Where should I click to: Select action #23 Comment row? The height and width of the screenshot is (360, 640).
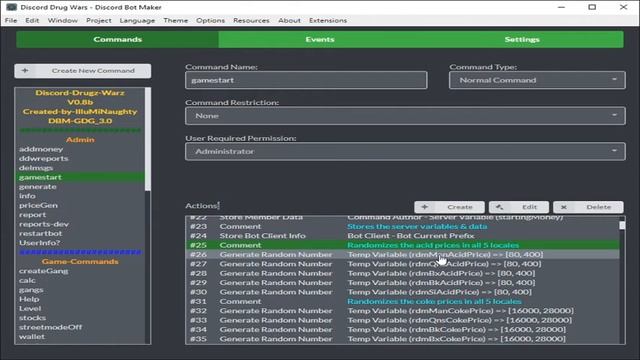pos(402,227)
